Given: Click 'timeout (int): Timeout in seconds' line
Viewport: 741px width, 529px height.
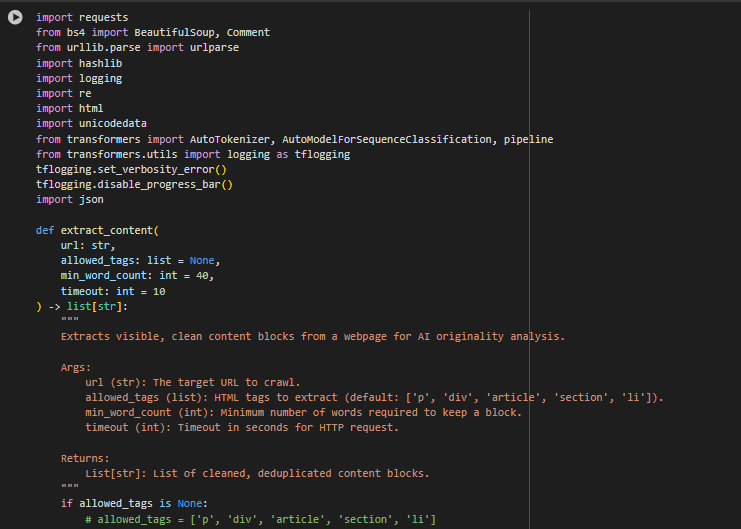Looking at the screenshot, I should click(x=242, y=428).
